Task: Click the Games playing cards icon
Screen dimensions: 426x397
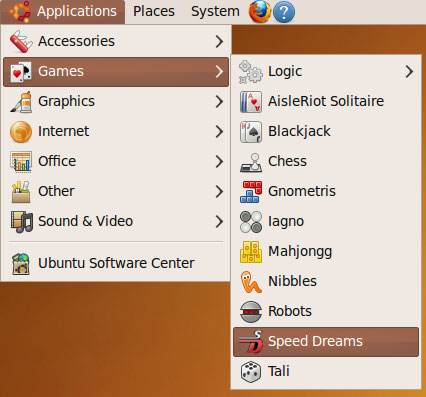Action: [x=21, y=72]
